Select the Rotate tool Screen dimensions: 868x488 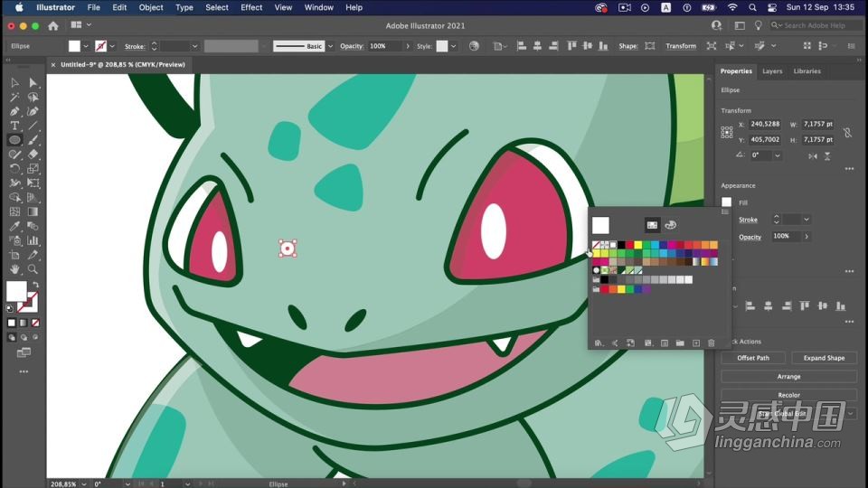[x=15, y=169]
